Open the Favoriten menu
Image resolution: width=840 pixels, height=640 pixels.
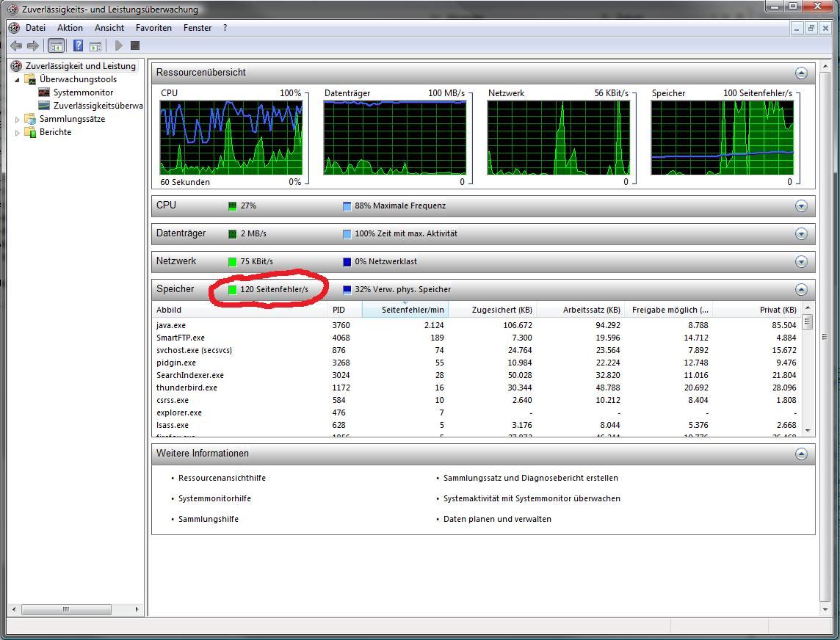153,28
